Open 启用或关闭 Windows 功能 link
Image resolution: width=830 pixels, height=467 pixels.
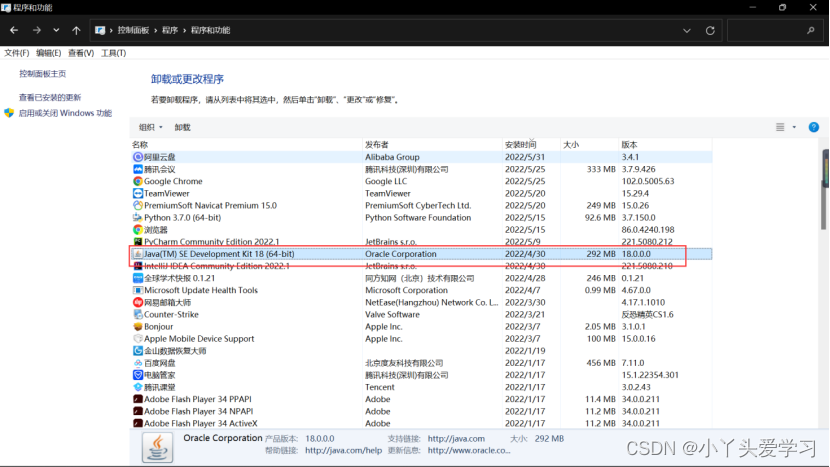(x=65, y=113)
